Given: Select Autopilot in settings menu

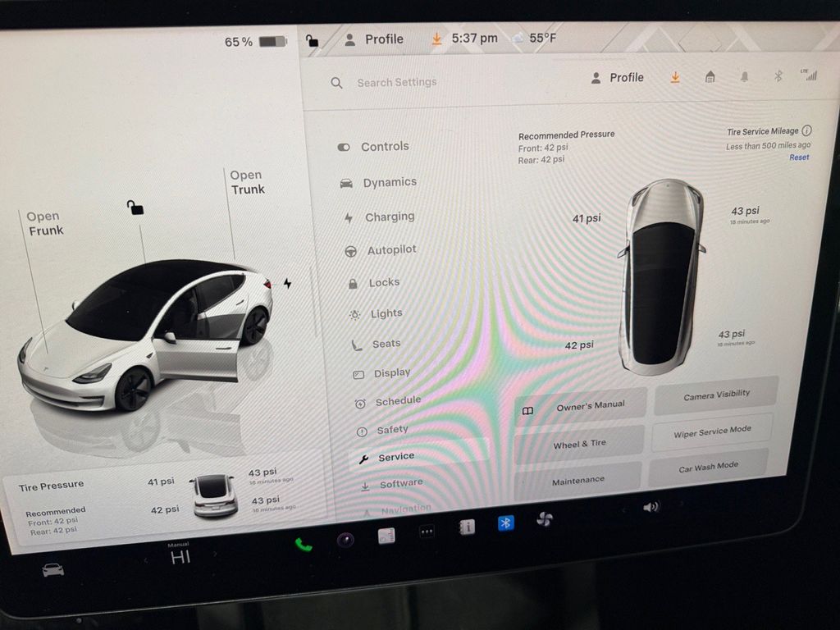Looking at the screenshot, I should pos(390,249).
